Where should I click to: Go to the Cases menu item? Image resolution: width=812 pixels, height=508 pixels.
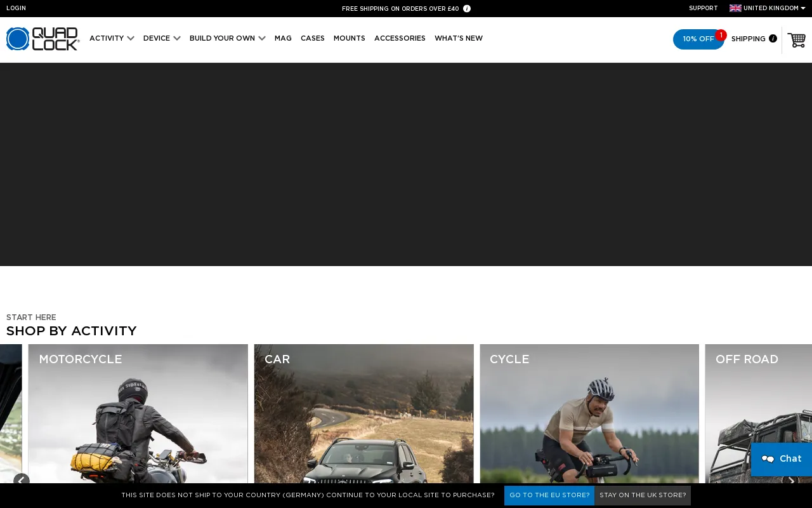(x=313, y=39)
